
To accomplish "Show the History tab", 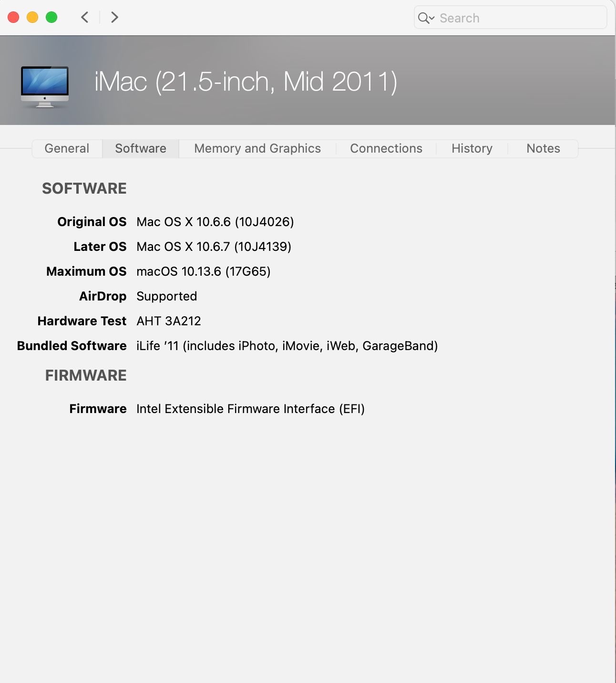I will click(x=472, y=148).
